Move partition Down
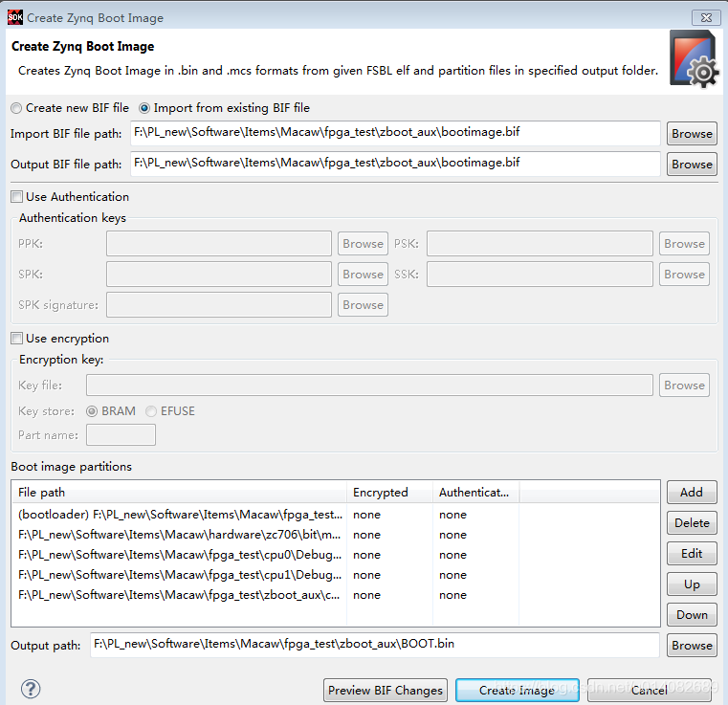This screenshot has width=728, height=705. (x=692, y=615)
